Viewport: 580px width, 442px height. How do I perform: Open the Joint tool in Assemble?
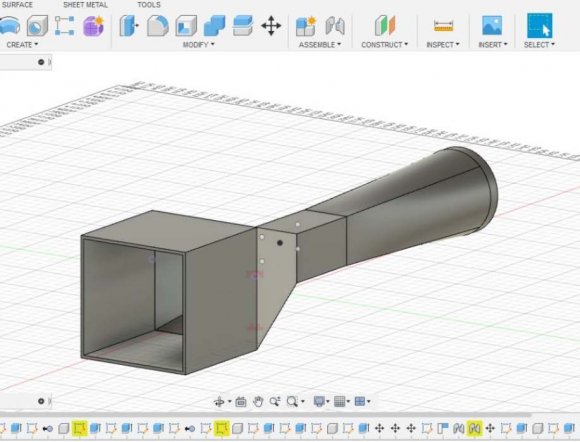tap(335, 26)
